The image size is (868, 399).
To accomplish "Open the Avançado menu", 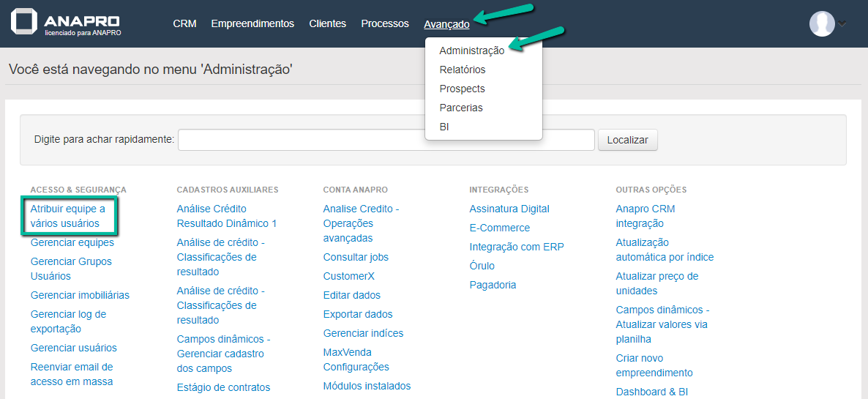I will 446,24.
